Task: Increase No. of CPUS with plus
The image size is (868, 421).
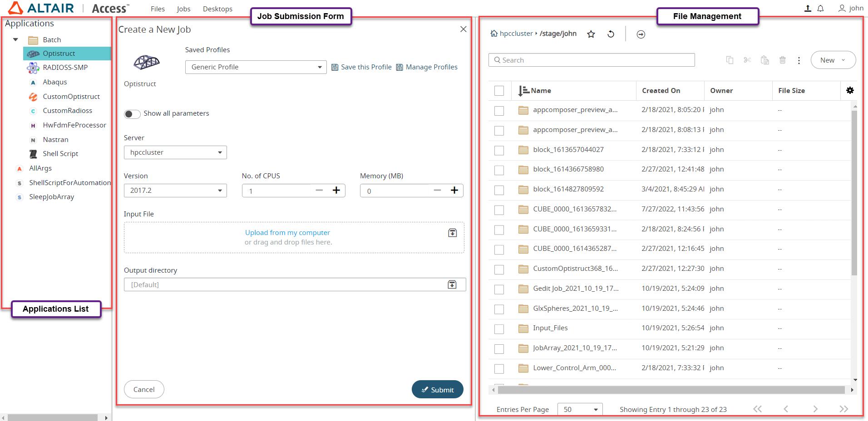Action: [336, 190]
